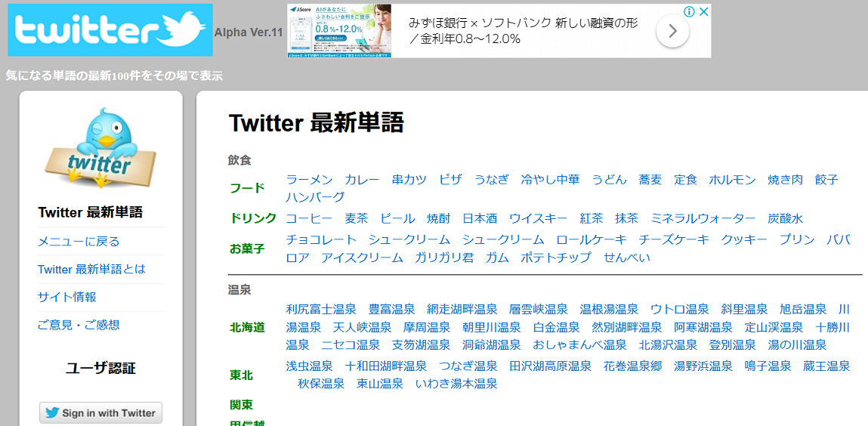Select the ラーメン keyword link
Viewport: 868px width, 426px height.
pos(310,179)
